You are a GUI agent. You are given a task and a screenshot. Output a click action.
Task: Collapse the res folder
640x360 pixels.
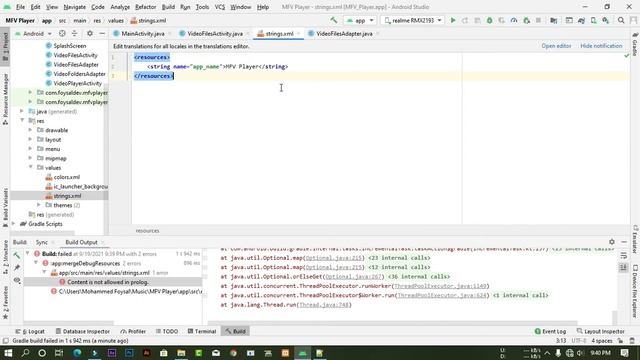click(x=22, y=120)
